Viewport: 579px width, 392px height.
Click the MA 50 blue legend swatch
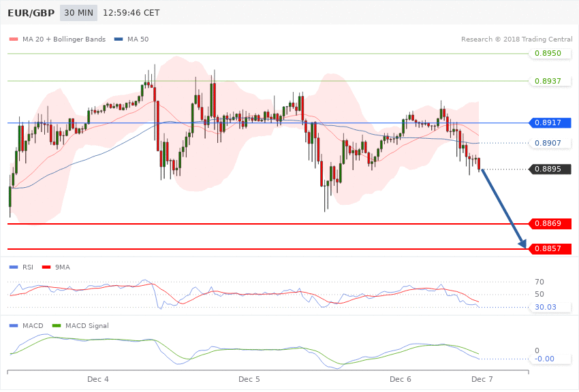(119, 39)
